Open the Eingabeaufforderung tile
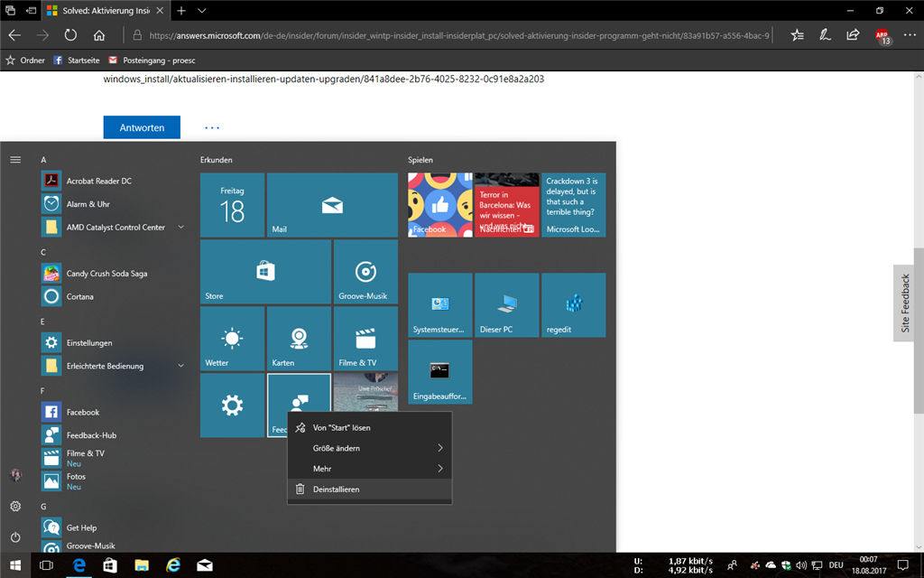Screen dimensions: 924x578 tap(440, 372)
